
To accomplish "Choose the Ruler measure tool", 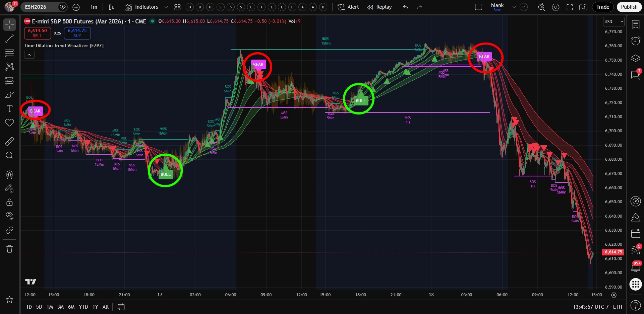I will (9, 142).
